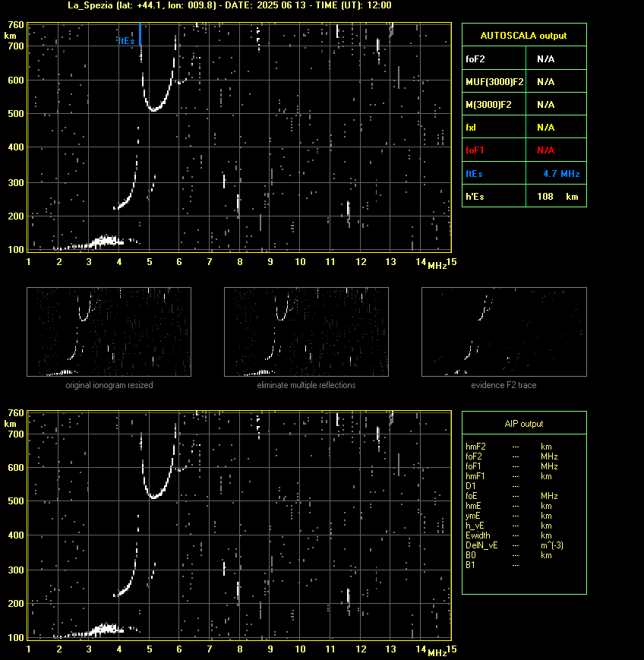The height and width of the screenshot is (660, 644).
Task: Click the N/A value beside M(3000)F2
Action: pos(545,104)
